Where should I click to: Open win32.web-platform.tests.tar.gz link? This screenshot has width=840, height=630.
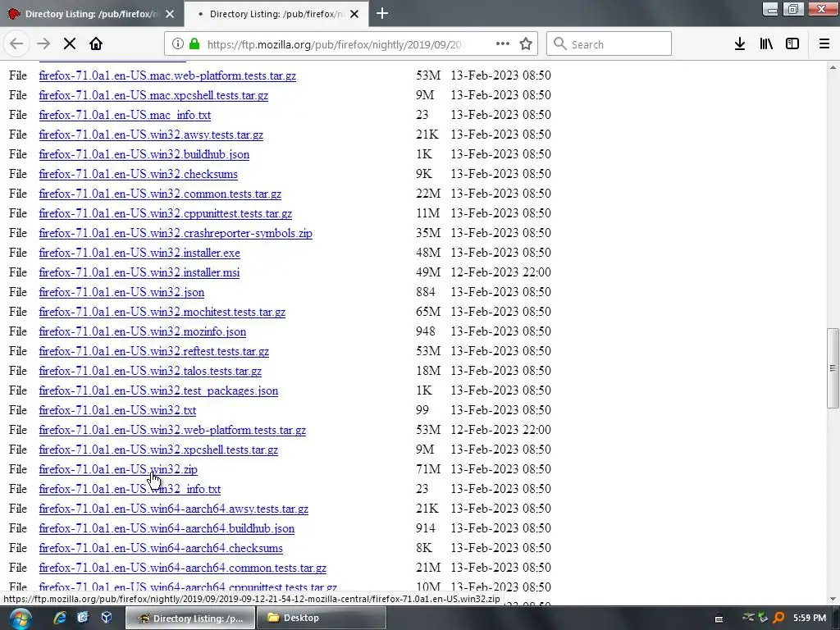point(172,430)
